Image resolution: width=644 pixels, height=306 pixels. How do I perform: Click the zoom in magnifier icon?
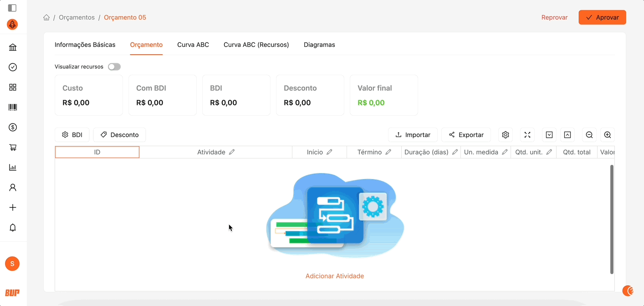click(607, 135)
